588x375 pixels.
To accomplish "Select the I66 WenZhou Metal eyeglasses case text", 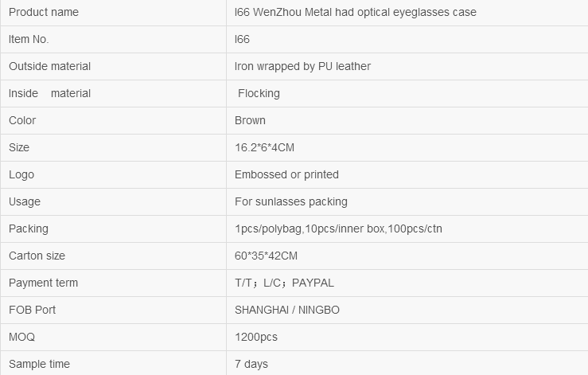I will tap(355, 13).
